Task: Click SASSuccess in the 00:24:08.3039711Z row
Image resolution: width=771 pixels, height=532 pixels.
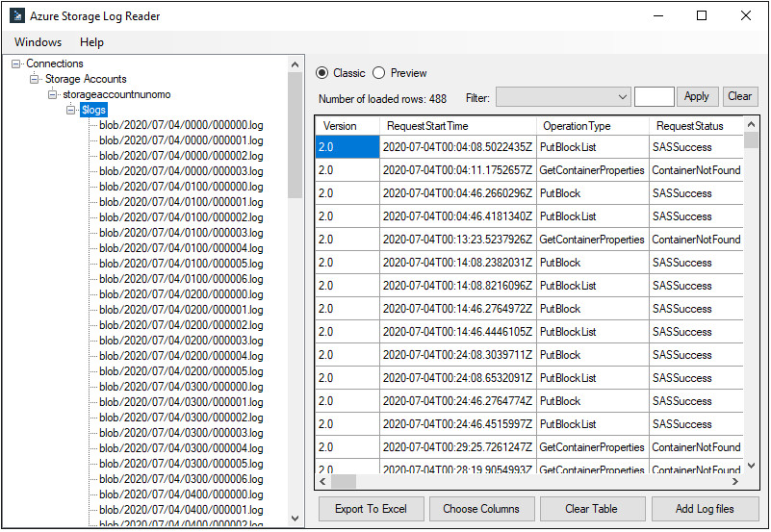Action: [696, 355]
